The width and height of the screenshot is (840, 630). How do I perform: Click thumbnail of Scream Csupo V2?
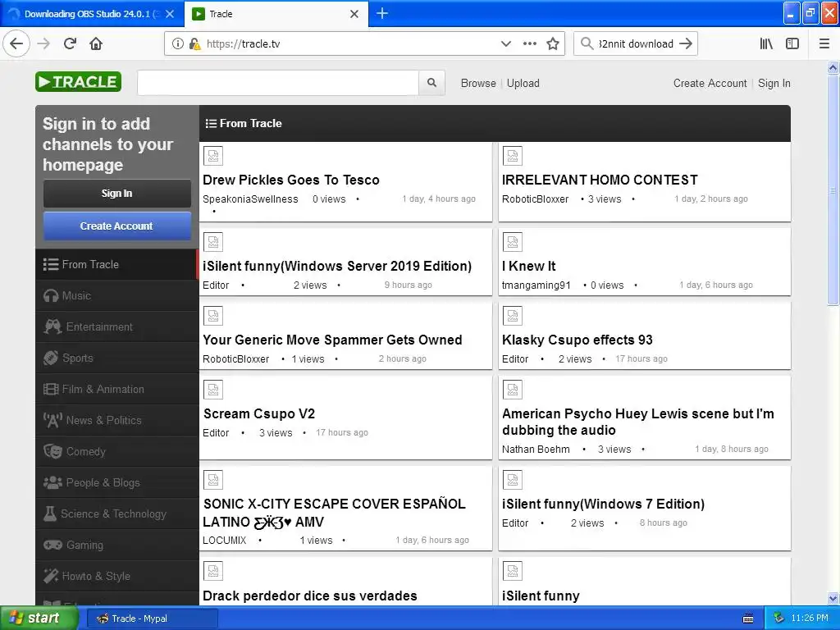click(213, 390)
